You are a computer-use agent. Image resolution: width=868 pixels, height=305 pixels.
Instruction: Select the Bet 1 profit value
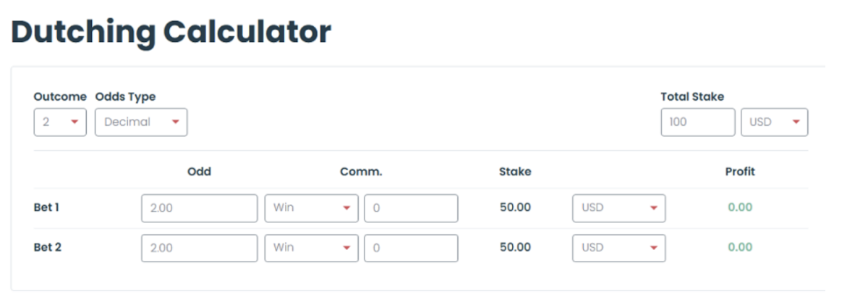(740, 208)
